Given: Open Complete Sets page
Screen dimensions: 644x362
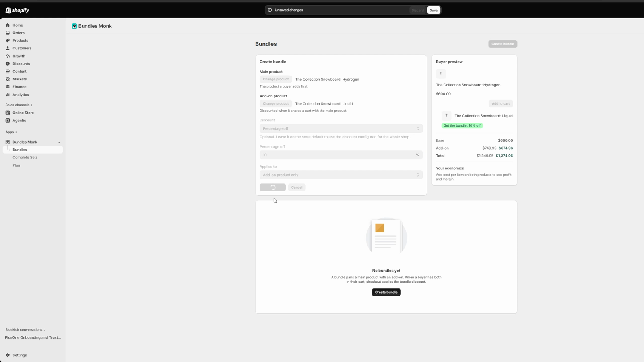Looking at the screenshot, I should coord(25,157).
